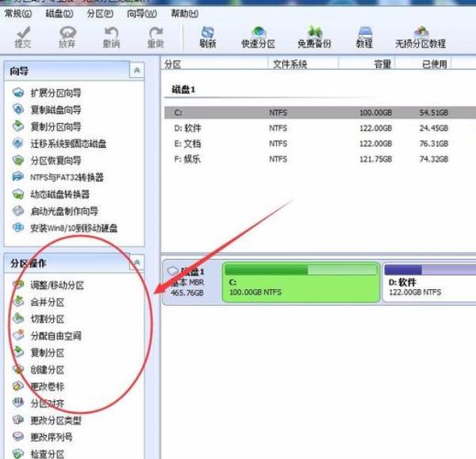Open 免费备份 free backup tool
Screen dimensions: 476x459
pyautogui.click(x=314, y=37)
